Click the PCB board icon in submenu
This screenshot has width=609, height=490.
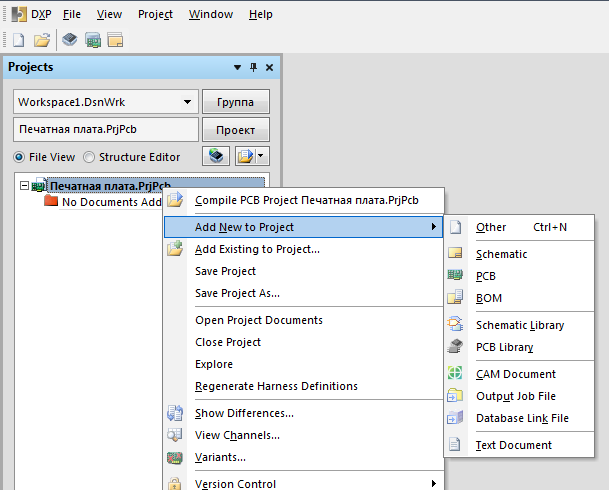click(455, 275)
